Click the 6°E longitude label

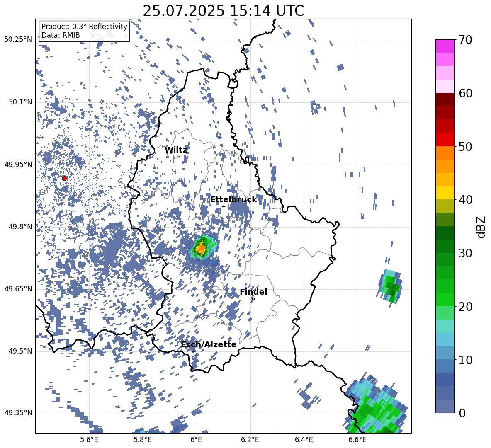pos(196,440)
